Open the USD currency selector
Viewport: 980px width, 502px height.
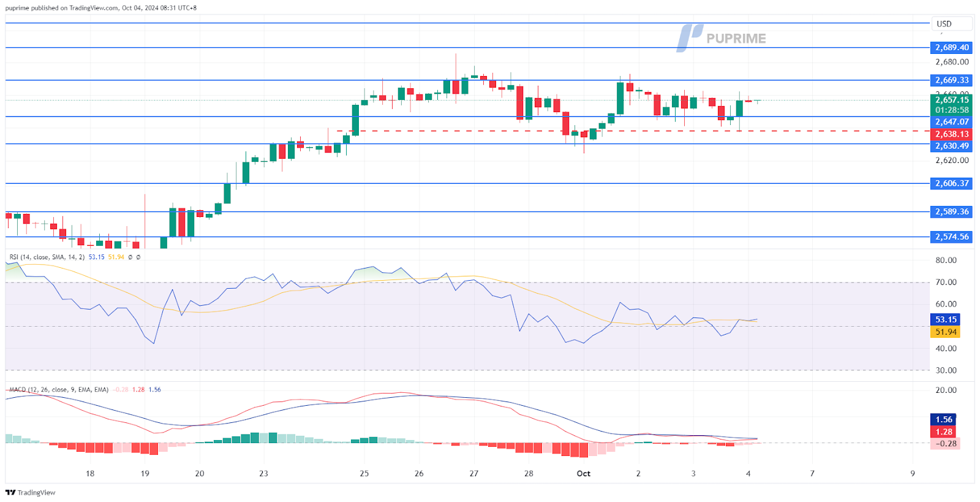point(952,24)
